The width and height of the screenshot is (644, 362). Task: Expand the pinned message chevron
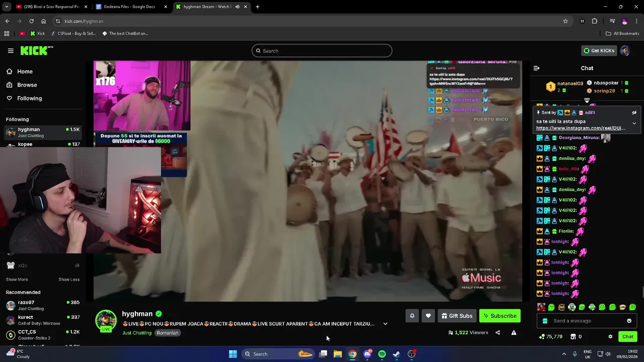pos(634,123)
